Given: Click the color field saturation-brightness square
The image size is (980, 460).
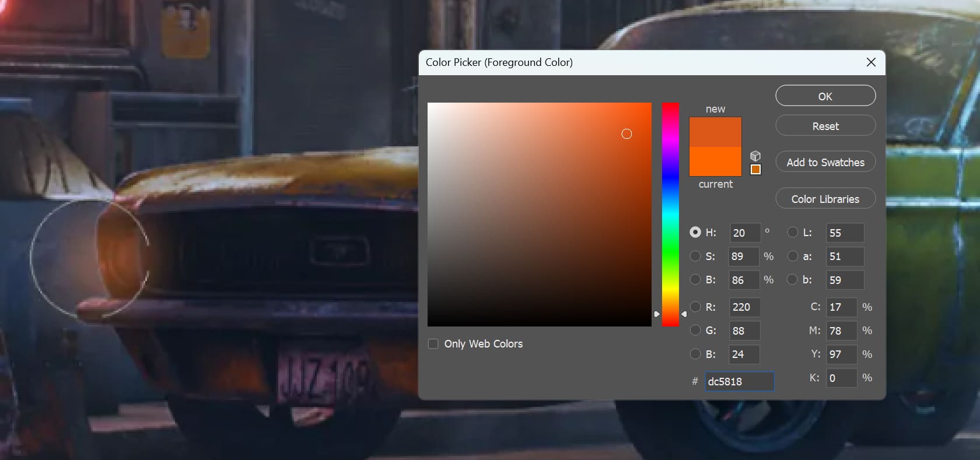Looking at the screenshot, I should tap(540, 214).
